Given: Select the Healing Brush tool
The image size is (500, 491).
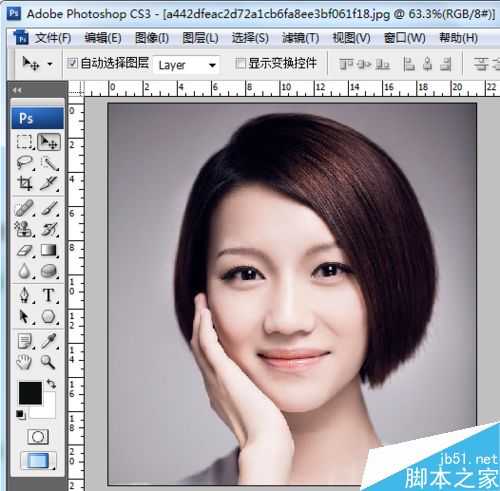Looking at the screenshot, I should tap(24, 208).
